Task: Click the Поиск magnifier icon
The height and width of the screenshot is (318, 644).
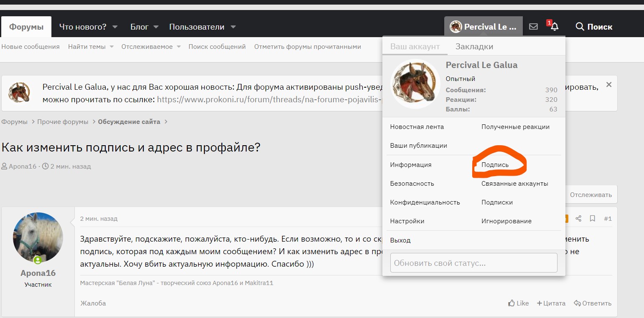Action: [580, 26]
